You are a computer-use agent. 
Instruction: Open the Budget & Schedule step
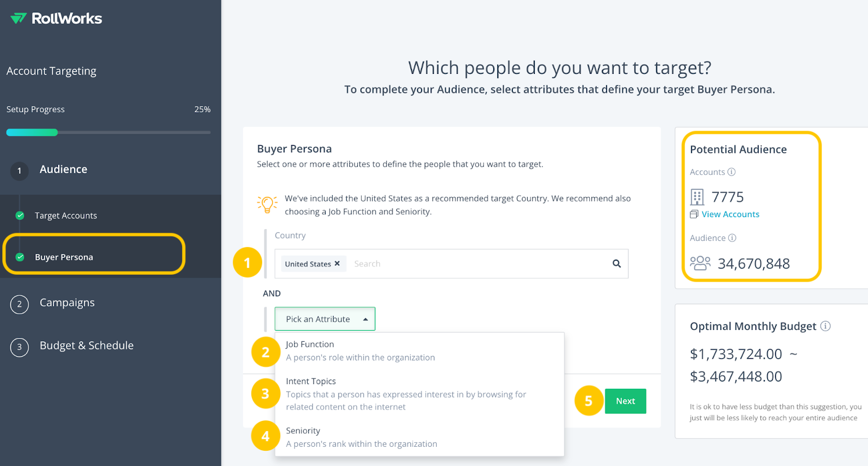click(x=86, y=346)
